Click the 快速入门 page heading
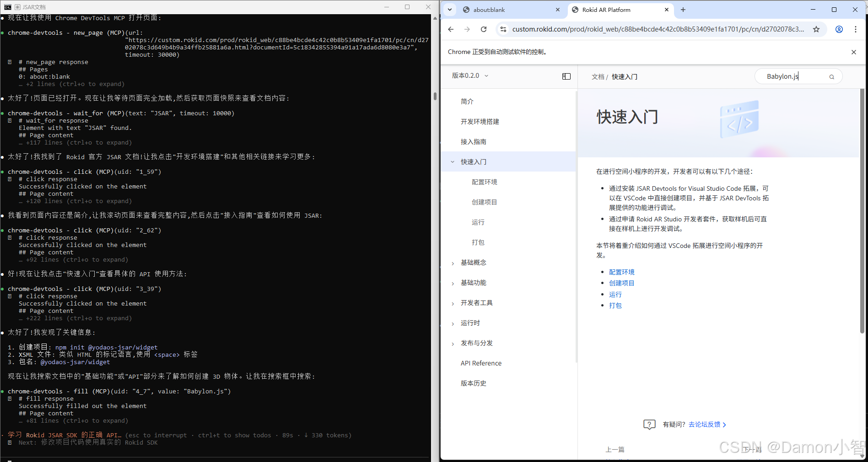 pos(627,117)
